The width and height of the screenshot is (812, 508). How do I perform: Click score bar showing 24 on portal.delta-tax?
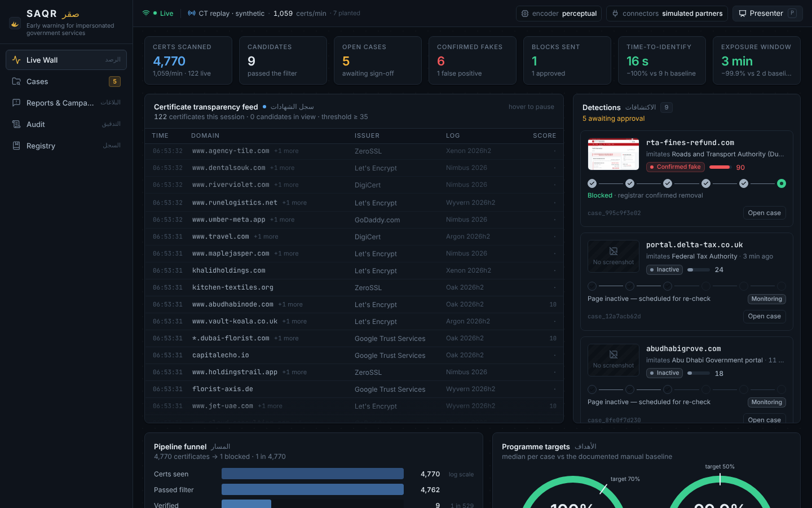point(699,270)
